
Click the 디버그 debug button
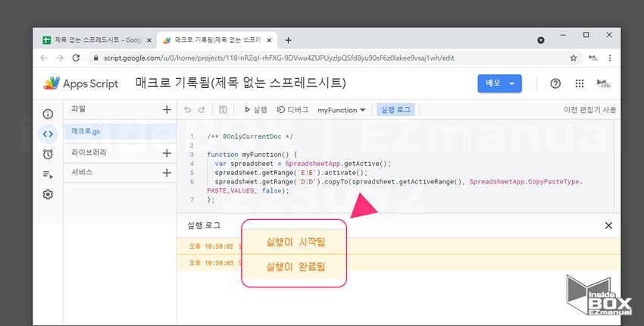[x=292, y=110]
